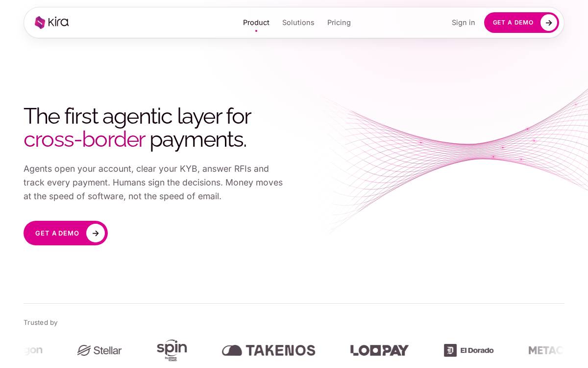The height and width of the screenshot is (368, 588).
Task: Click the Stellar logo
Action: [x=99, y=350]
